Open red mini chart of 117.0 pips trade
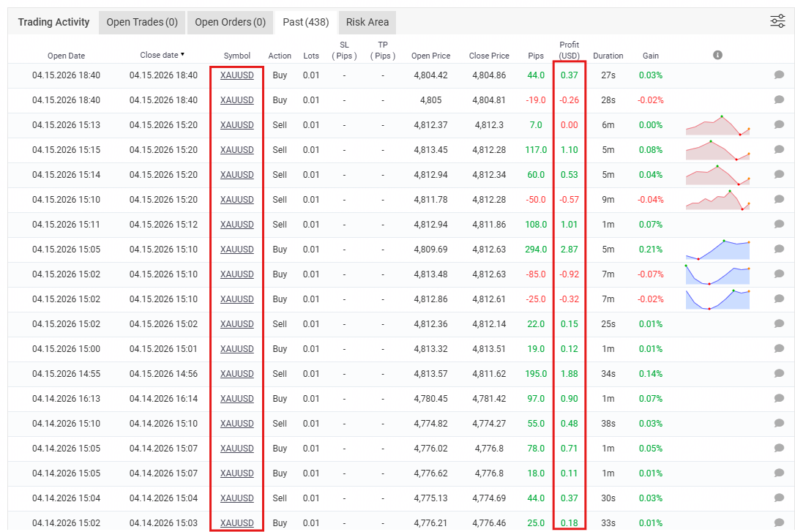 pyautogui.click(x=717, y=150)
